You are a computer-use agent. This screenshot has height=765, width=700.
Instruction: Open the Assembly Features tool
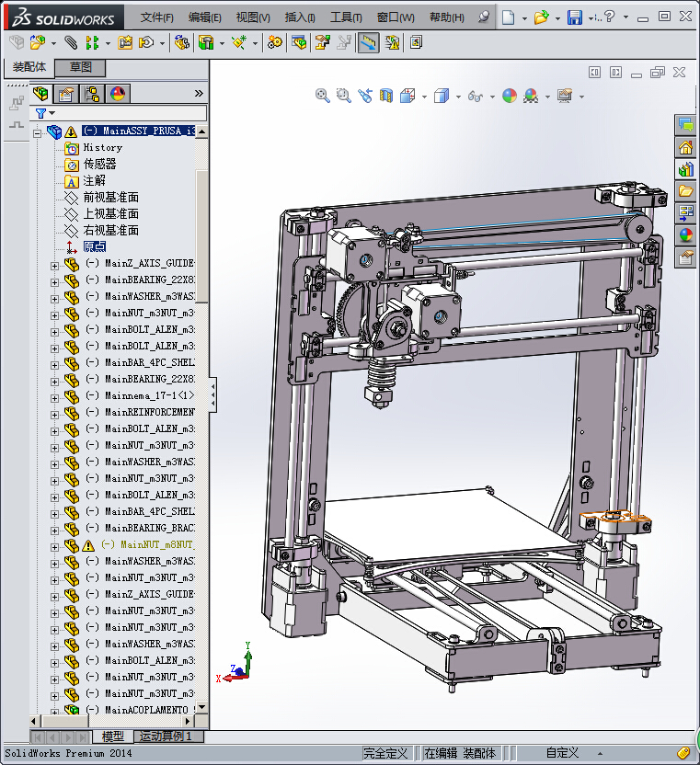click(x=206, y=43)
